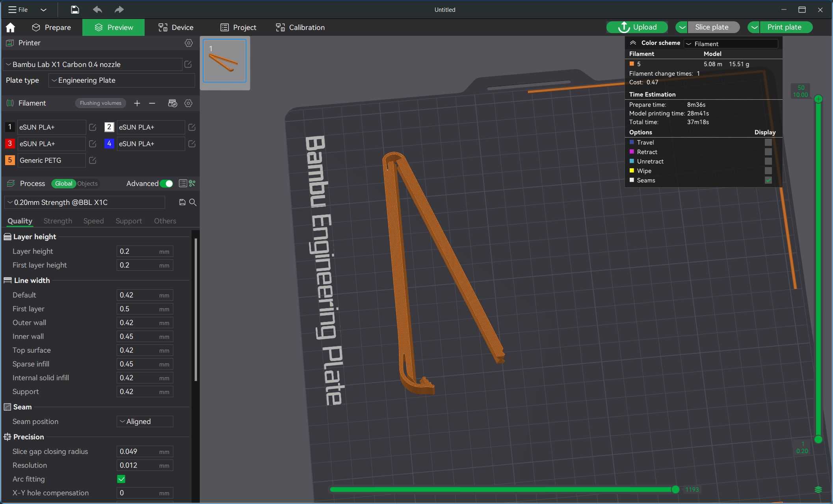Select the Support settings tab
Screen dimensions: 833x504
point(128,221)
